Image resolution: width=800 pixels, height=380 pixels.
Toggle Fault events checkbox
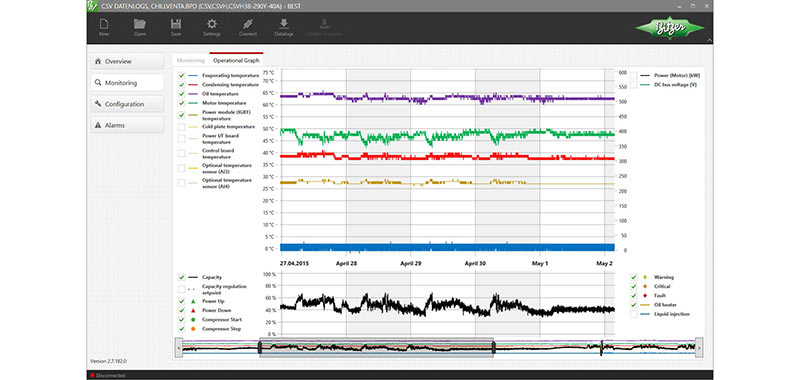(634, 295)
